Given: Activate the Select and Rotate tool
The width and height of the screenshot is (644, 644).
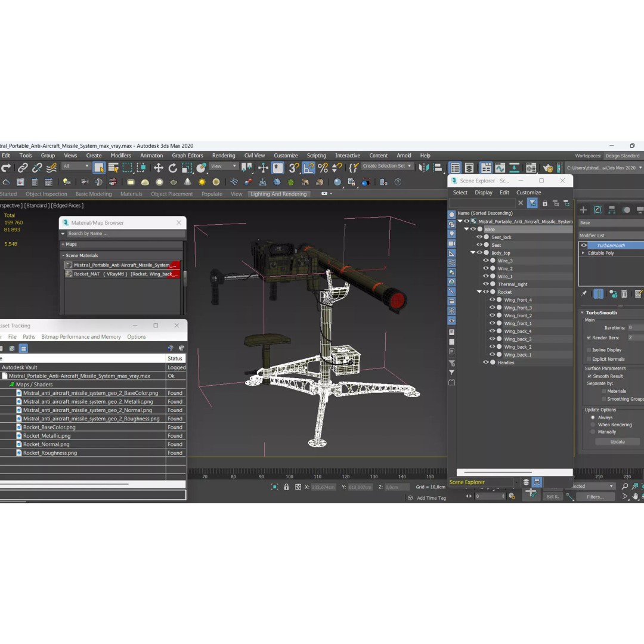Looking at the screenshot, I should coord(172,168).
